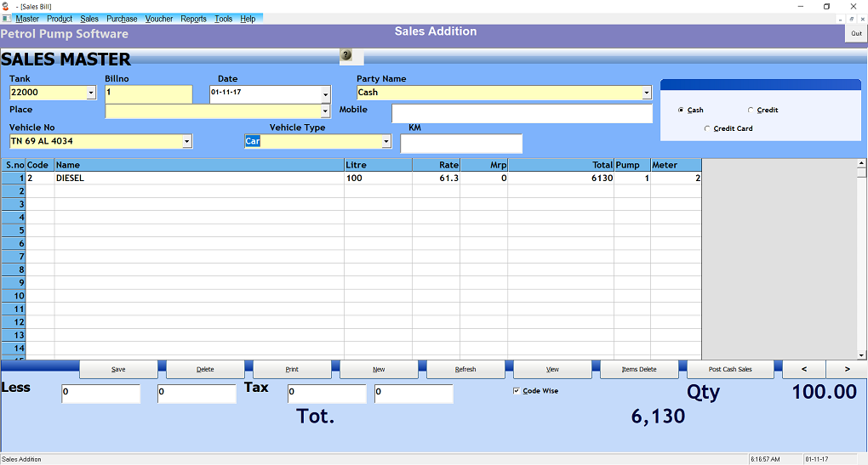
Task: Click into the Mobile input field
Action: click(x=522, y=114)
